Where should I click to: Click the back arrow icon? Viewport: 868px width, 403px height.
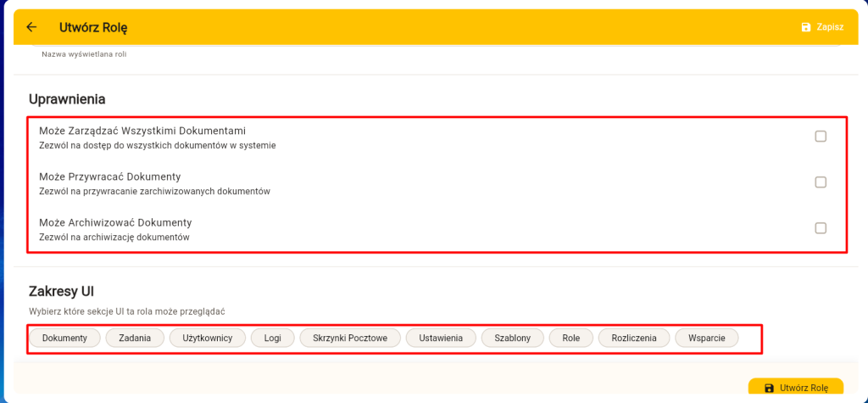(x=31, y=27)
